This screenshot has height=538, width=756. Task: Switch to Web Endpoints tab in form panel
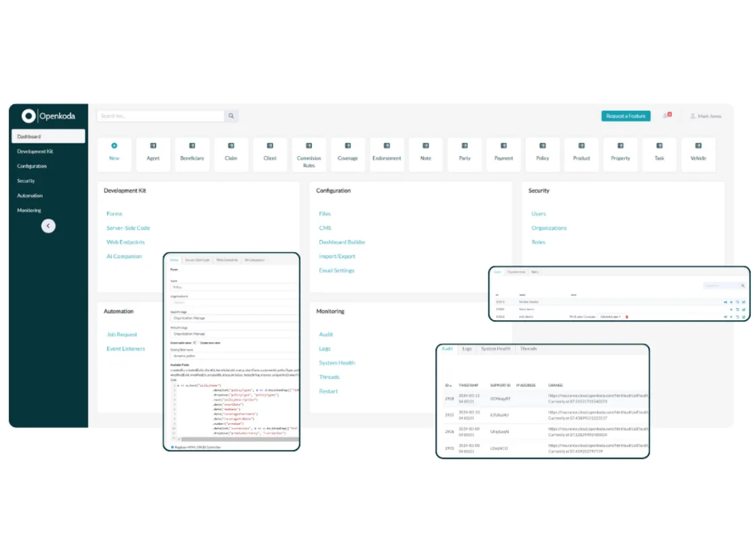click(x=227, y=260)
